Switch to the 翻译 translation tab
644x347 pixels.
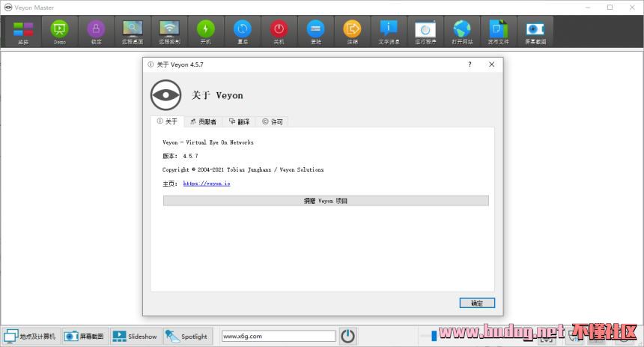239,121
